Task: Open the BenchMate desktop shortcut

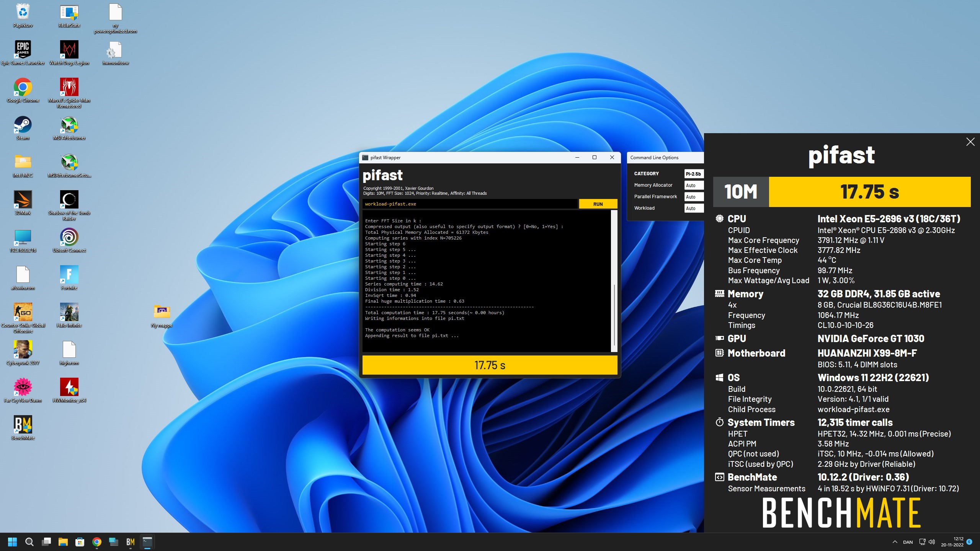Action: 23,428
